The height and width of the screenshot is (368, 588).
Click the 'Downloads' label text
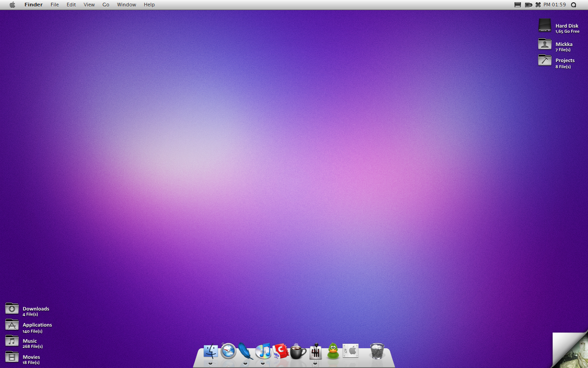click(x=36, y=309)
